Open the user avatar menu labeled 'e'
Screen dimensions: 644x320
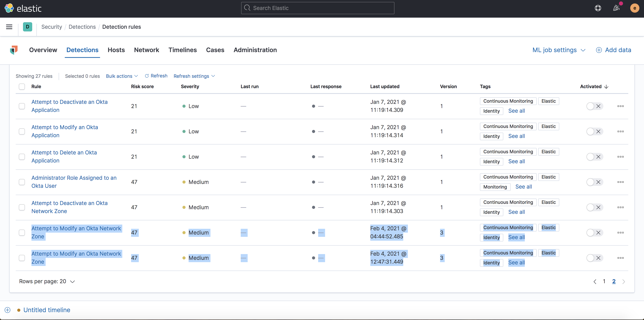pos(634,8)
